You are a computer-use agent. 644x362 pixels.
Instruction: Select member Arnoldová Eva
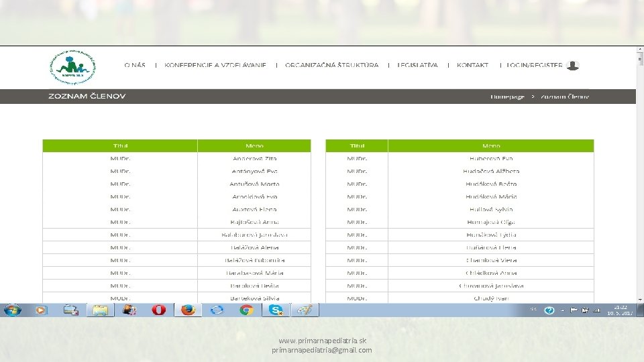pyautogui.click(x=255, y=196)
